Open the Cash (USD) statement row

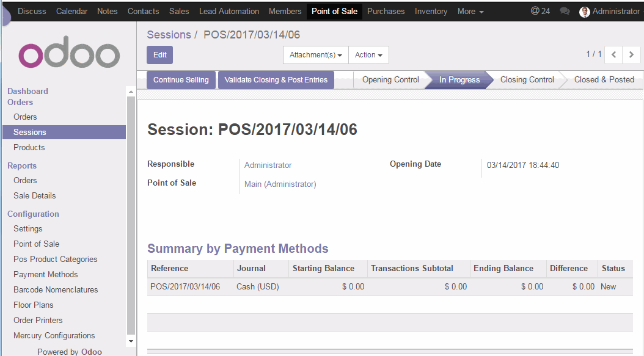[257, 286]
